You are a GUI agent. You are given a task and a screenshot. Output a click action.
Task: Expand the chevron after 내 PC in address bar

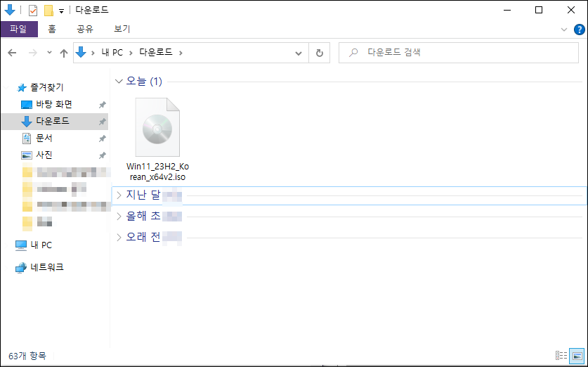click(x=131, y=53)
